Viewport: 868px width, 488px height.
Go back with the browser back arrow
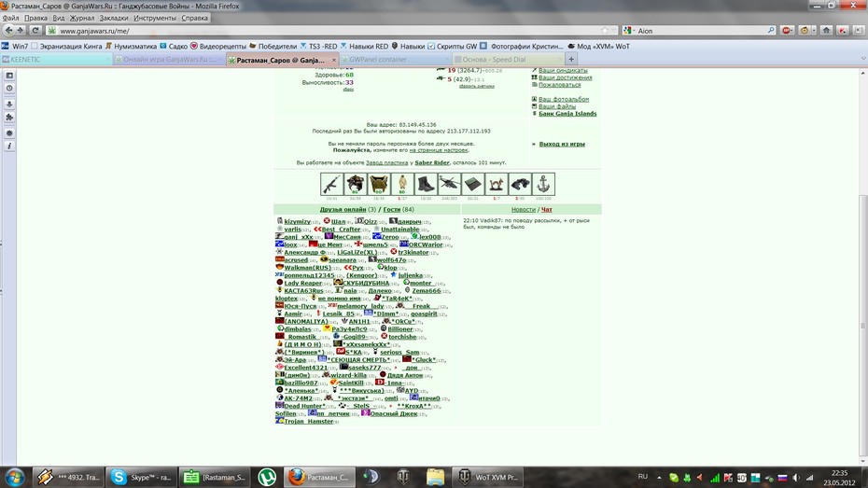coord(8,31)
